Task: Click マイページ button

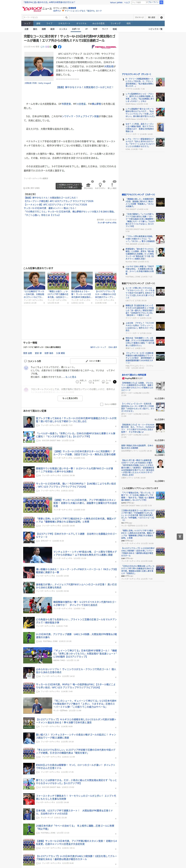Action: click(139, 18)
